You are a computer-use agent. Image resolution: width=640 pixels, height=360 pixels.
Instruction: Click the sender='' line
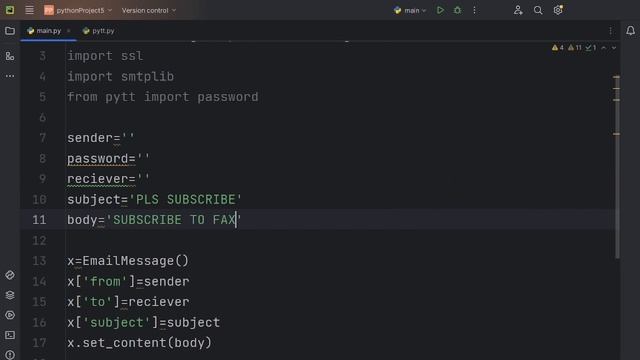coord(101,138)
